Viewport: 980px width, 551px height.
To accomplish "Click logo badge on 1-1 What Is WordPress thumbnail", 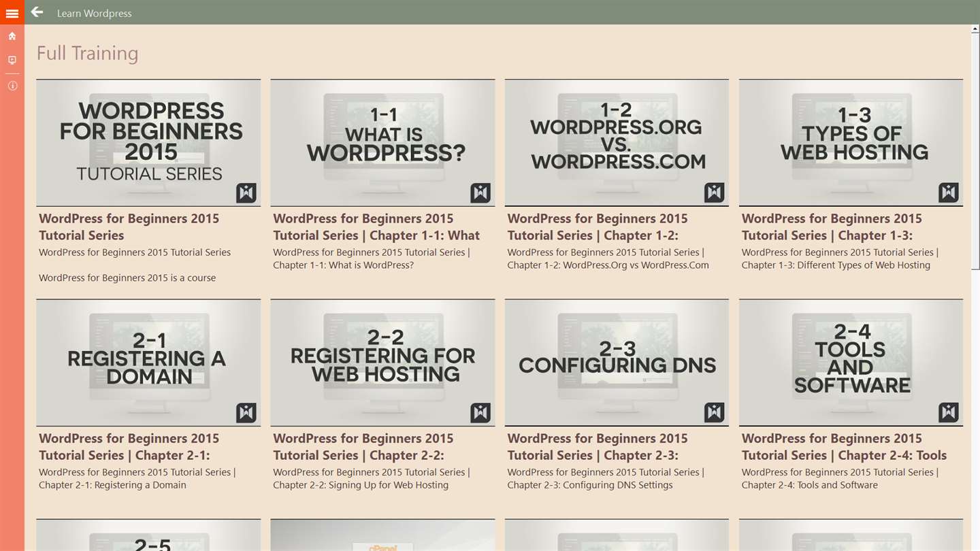I will (x=480, y=193).
